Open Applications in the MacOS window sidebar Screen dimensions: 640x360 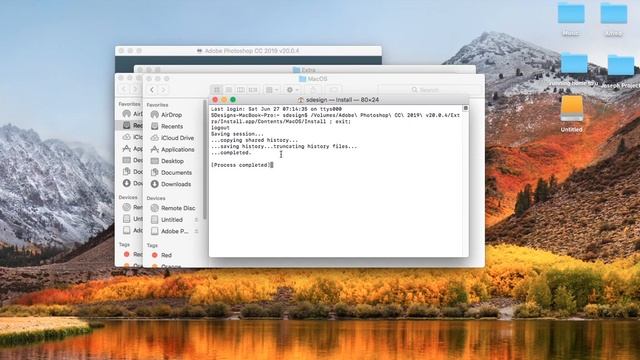tap(178, 150)
